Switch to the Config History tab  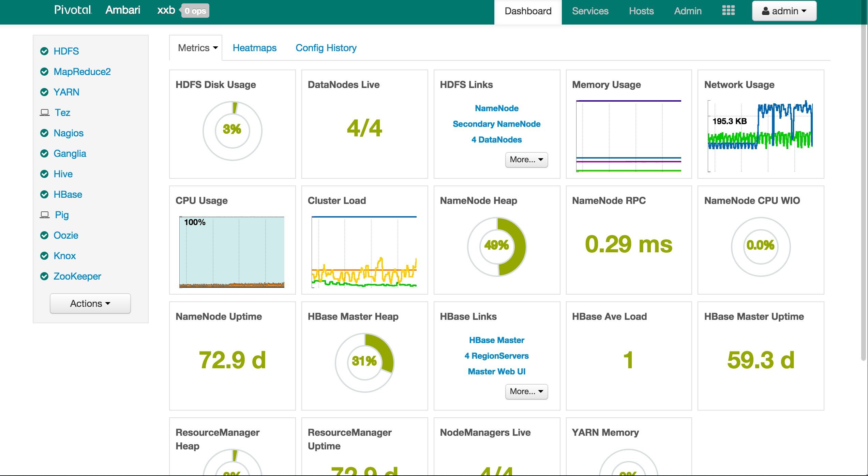326,48
